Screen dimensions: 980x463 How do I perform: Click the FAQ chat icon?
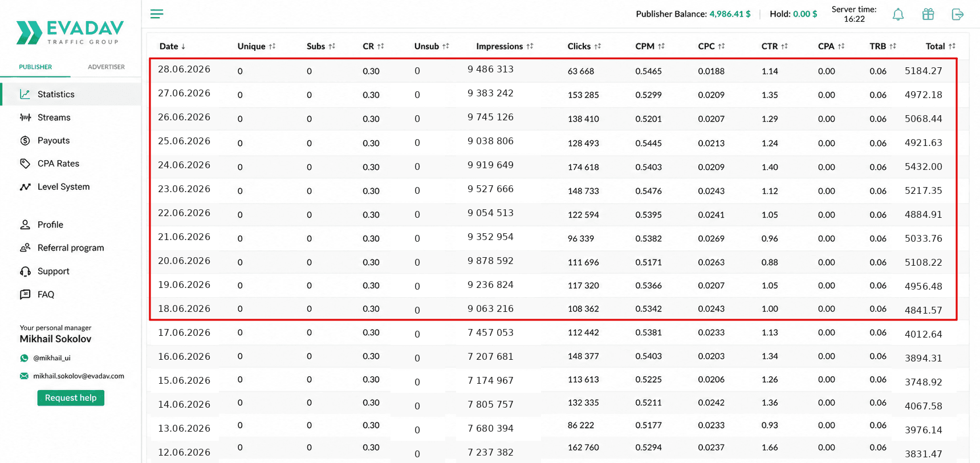click(25, 294)
